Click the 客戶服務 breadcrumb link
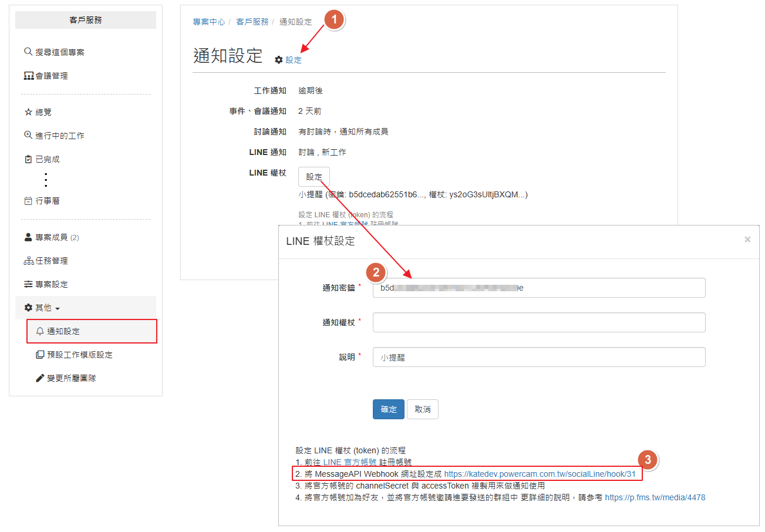The width and height of the screenshot is (765, 532). 252,22
